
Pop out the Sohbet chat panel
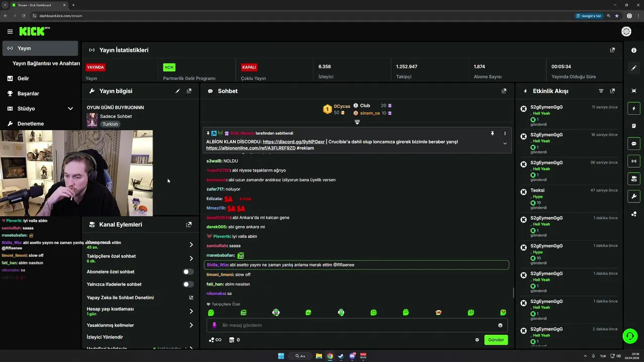[x=504, y=91]
